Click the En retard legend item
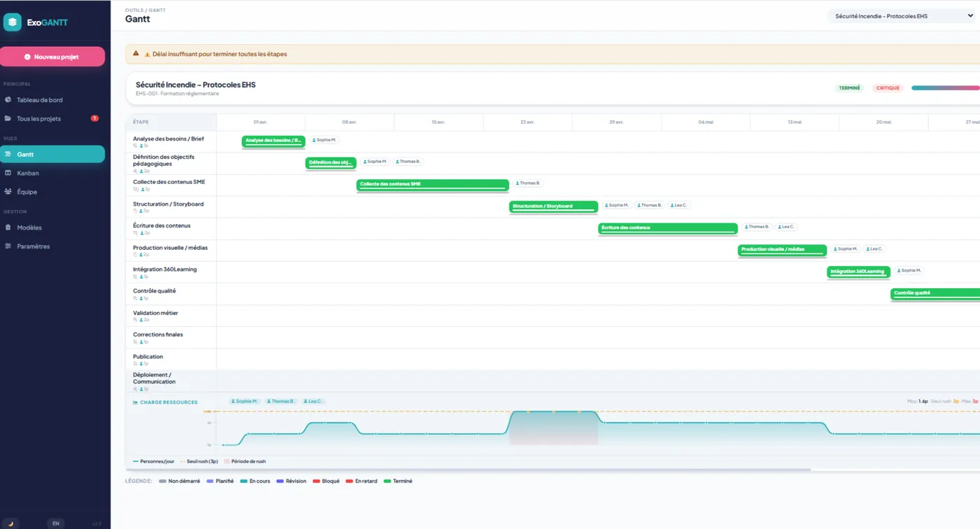 (x=362, y=481)
